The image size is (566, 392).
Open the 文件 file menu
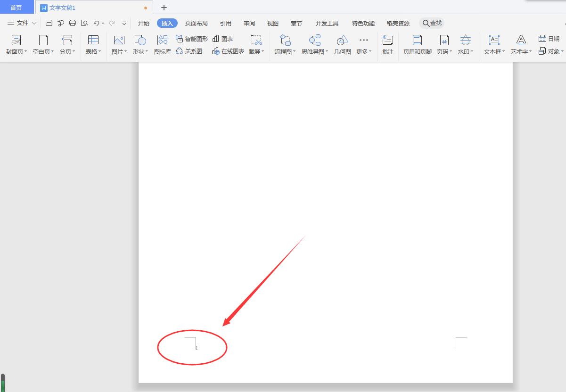tap(22, 23)
